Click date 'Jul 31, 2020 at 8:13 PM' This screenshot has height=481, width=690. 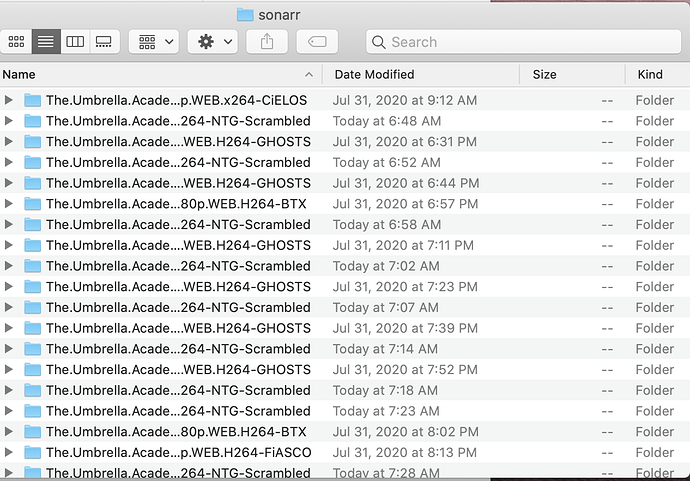pos(404,452)
